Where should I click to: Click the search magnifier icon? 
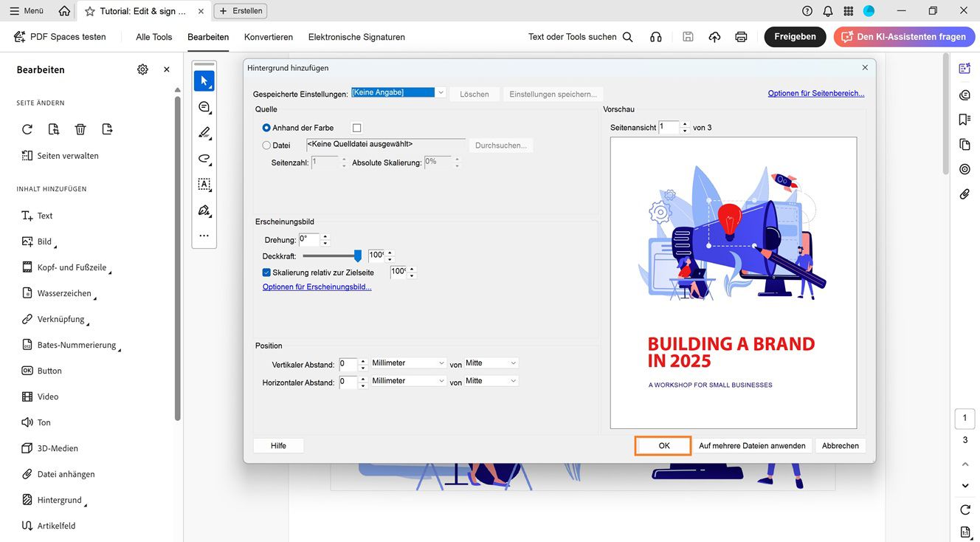(628, 37)
